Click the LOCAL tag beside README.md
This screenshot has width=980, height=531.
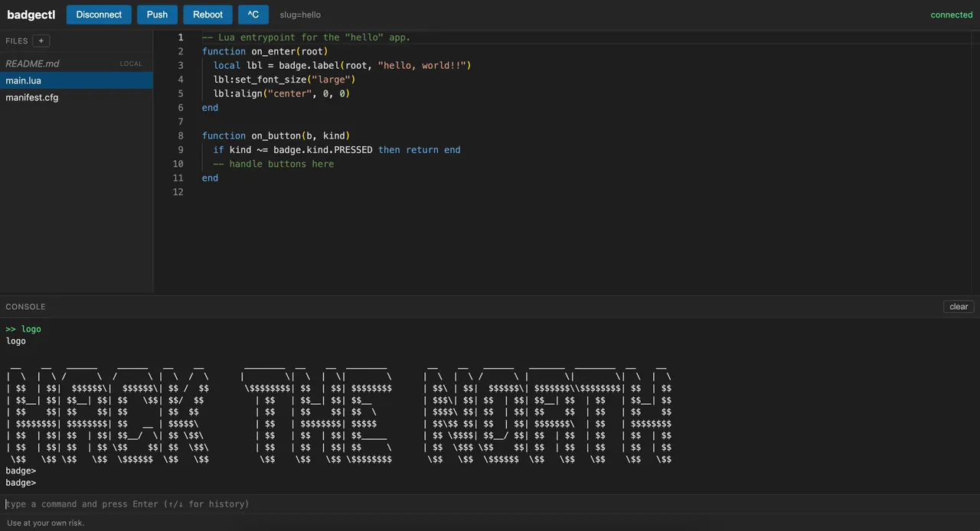[x=131, y=64]
